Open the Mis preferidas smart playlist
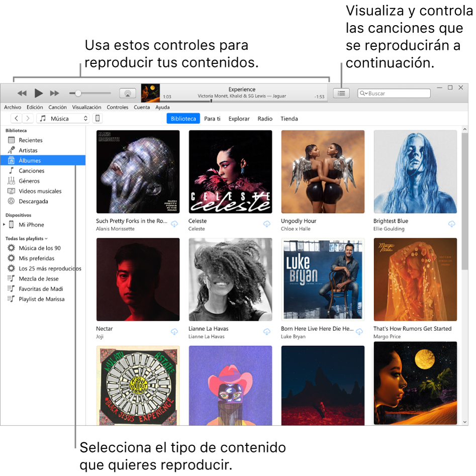 coord(43,258)
